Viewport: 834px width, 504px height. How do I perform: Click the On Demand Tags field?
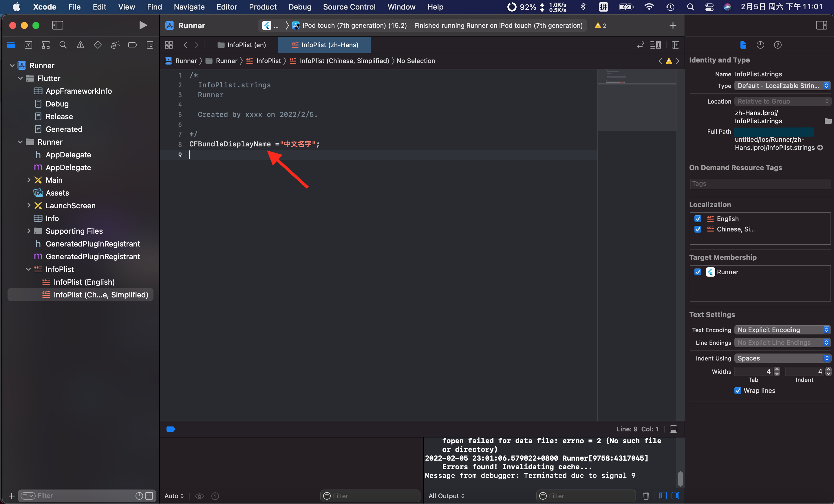point(760,184)
